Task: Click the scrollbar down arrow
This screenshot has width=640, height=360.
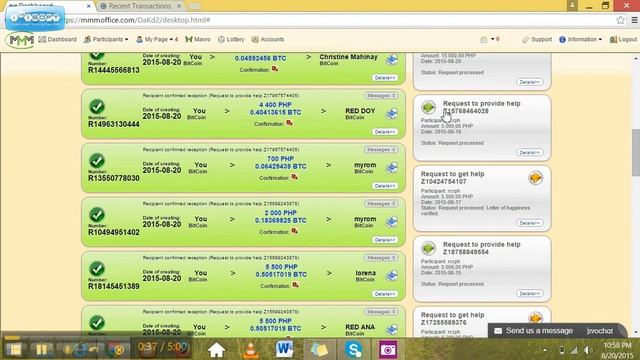Action: click(x=636, y=333)
